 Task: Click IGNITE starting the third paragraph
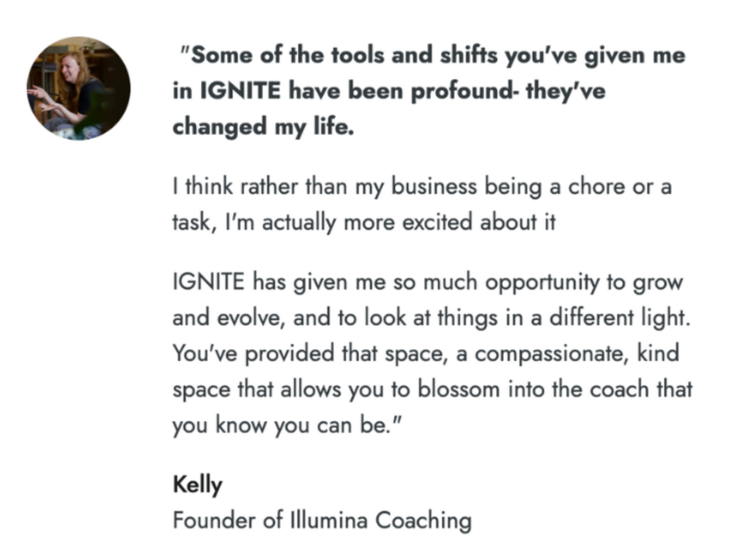pyautogui.click(x=208, y=282)
